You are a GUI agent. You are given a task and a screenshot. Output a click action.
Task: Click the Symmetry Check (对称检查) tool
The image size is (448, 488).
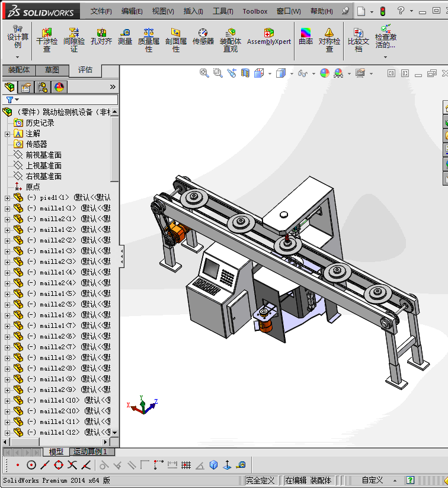click(329, 40)
